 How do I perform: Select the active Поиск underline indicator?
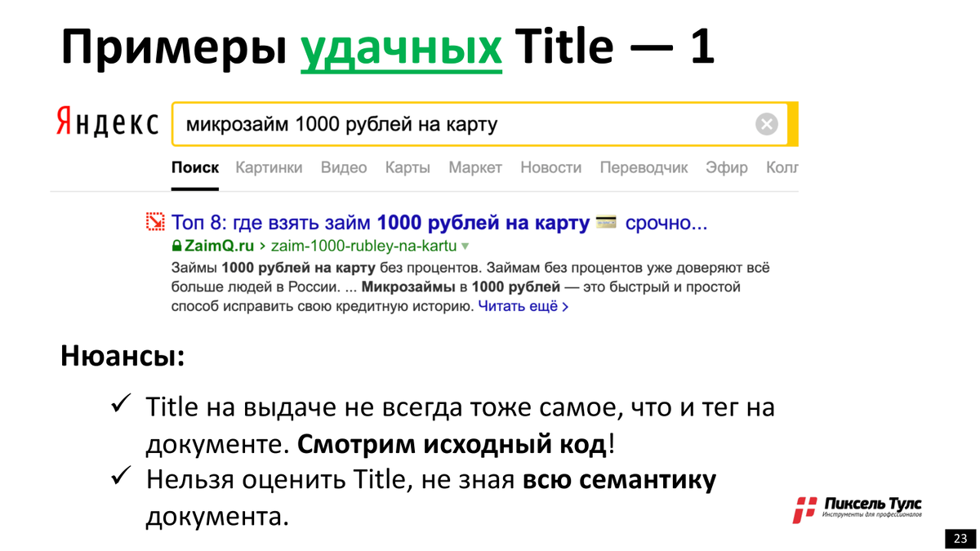(x=194, y=186)
